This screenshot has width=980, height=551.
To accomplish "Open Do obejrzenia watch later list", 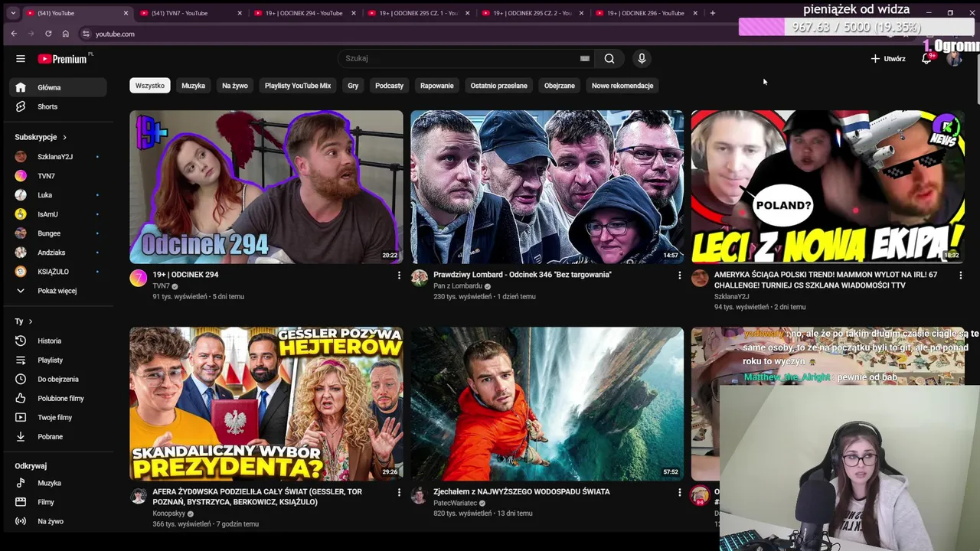I will click(x=58, y=379).
